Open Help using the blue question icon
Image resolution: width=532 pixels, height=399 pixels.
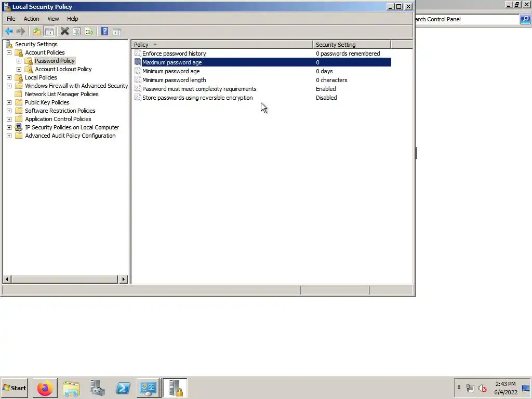(x=105, y=32)
